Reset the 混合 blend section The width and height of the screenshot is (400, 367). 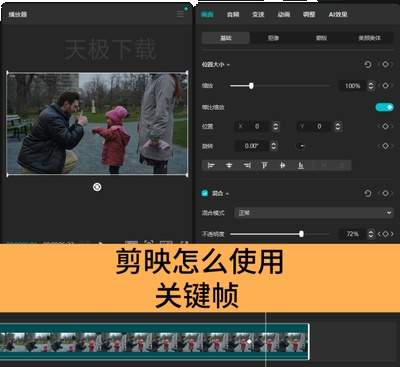tap(368, 193)
